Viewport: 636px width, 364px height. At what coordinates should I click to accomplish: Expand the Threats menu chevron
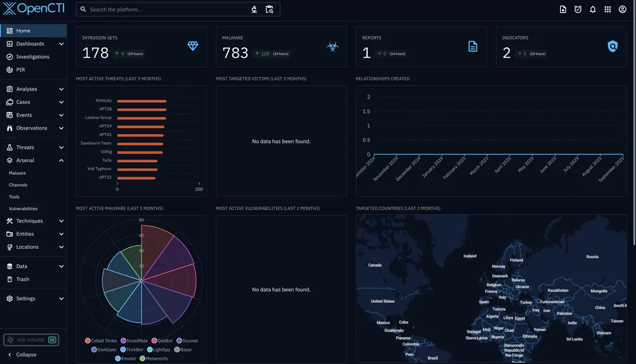point(61,147)
